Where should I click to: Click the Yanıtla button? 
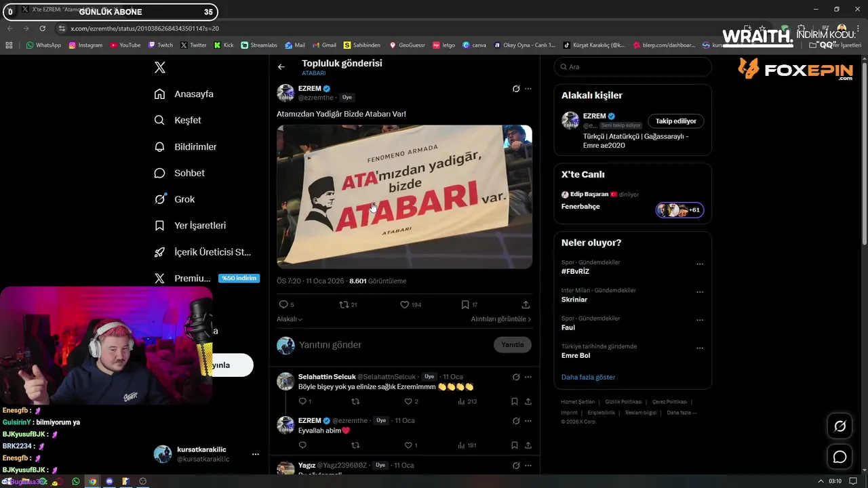pos(512,345)
